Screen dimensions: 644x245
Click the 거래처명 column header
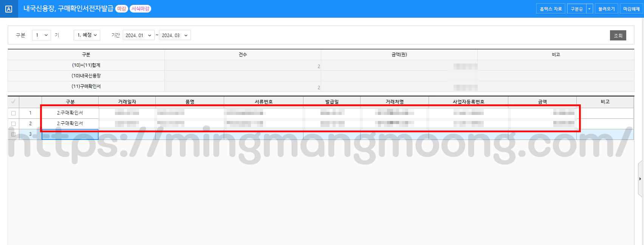tap(395, 102)
